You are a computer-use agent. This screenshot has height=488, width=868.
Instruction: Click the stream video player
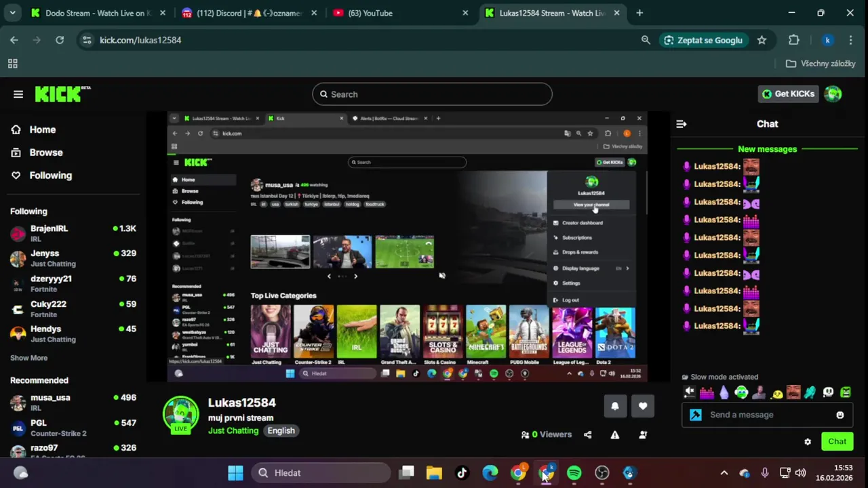point(407,247)
